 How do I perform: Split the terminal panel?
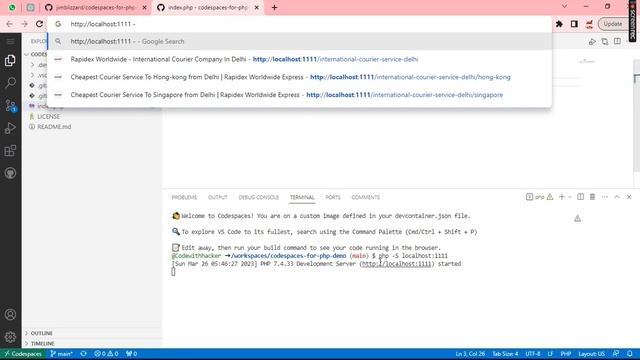(x=580, y=197)
